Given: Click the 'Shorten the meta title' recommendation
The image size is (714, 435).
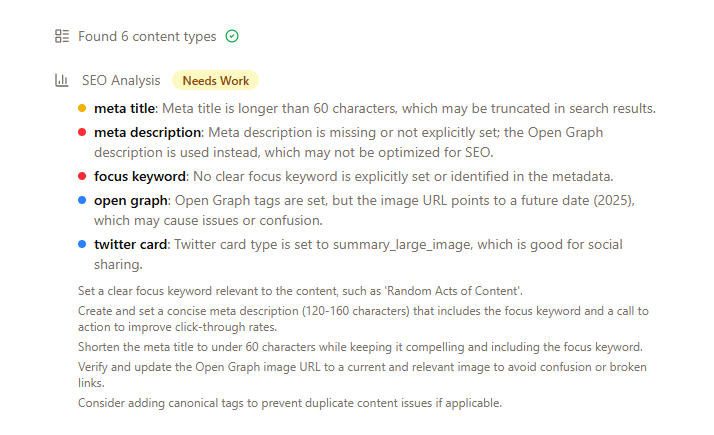Looking at the screenshot, I should point(360,347).
